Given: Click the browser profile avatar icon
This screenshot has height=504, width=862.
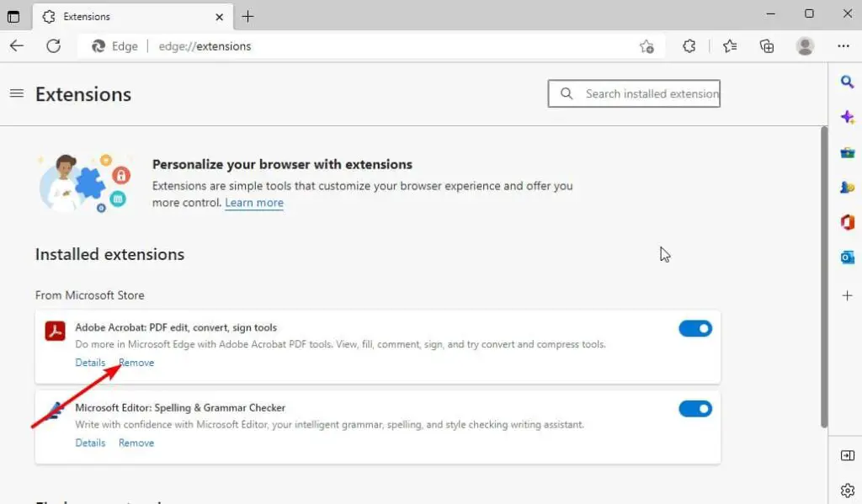Looking at the screenshot, I should (804, 46).
